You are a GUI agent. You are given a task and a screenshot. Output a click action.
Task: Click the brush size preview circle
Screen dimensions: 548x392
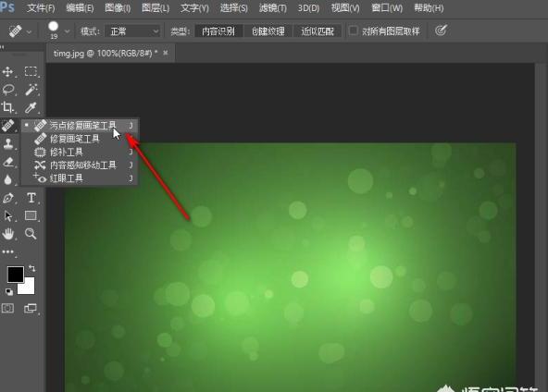54,27
